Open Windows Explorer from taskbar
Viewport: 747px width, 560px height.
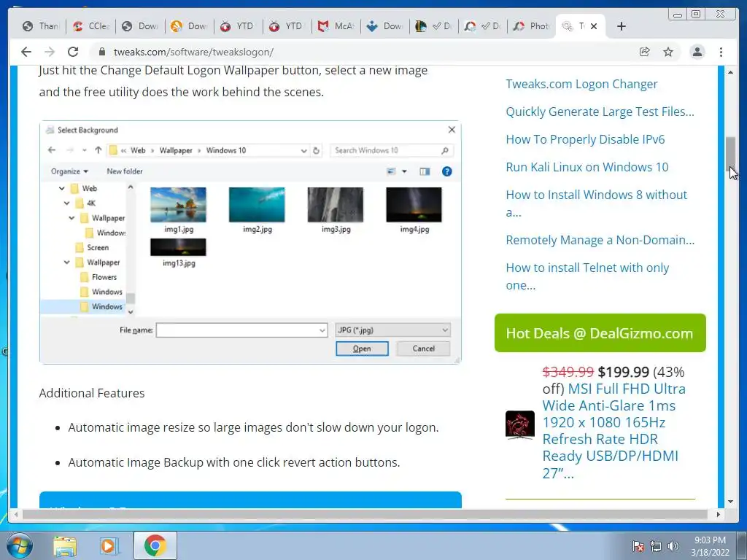[65, 545]
